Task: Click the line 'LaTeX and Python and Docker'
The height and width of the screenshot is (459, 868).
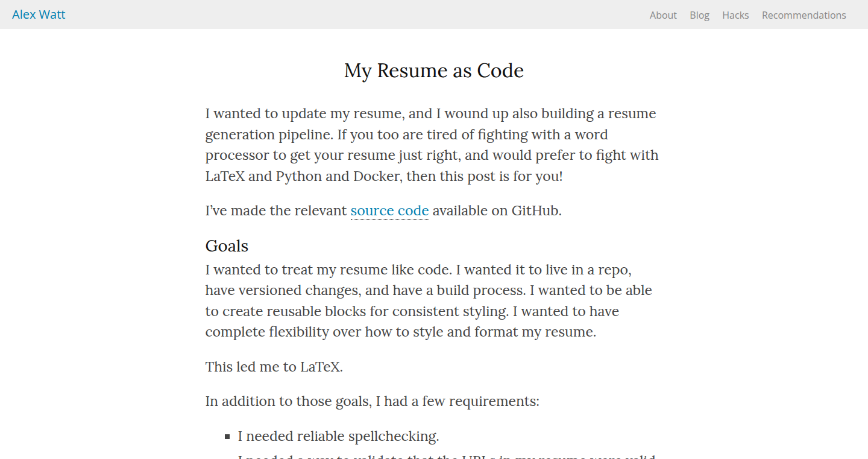Action: [x=384, y=176]
